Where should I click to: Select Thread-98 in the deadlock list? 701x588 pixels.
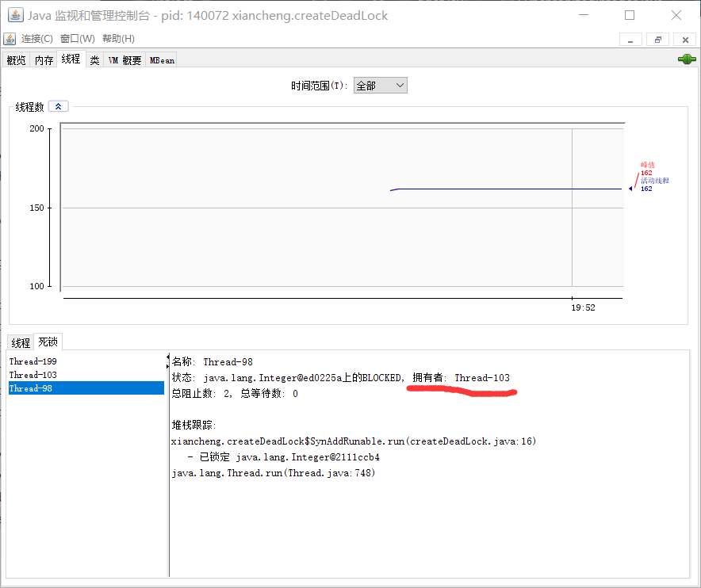tap(86, 388)
